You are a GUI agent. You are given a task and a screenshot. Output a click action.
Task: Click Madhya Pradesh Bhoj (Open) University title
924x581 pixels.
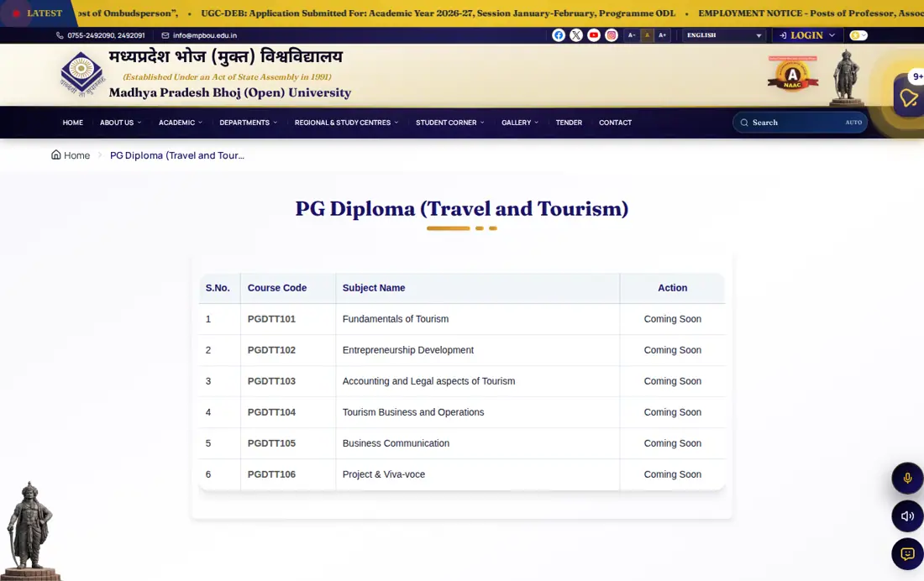[230, 92]
